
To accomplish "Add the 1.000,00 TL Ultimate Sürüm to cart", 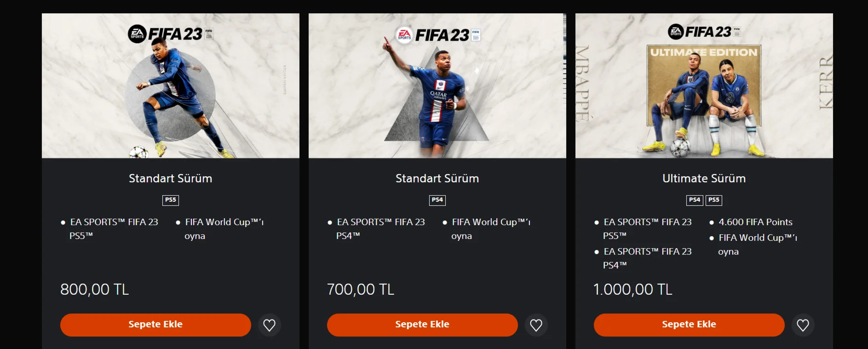I will (689, 325).
